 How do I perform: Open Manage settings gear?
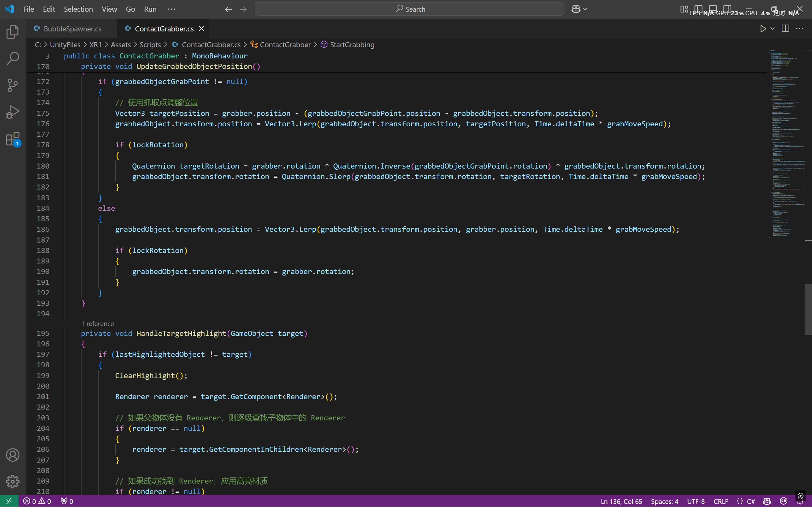(x=12, y=482)
